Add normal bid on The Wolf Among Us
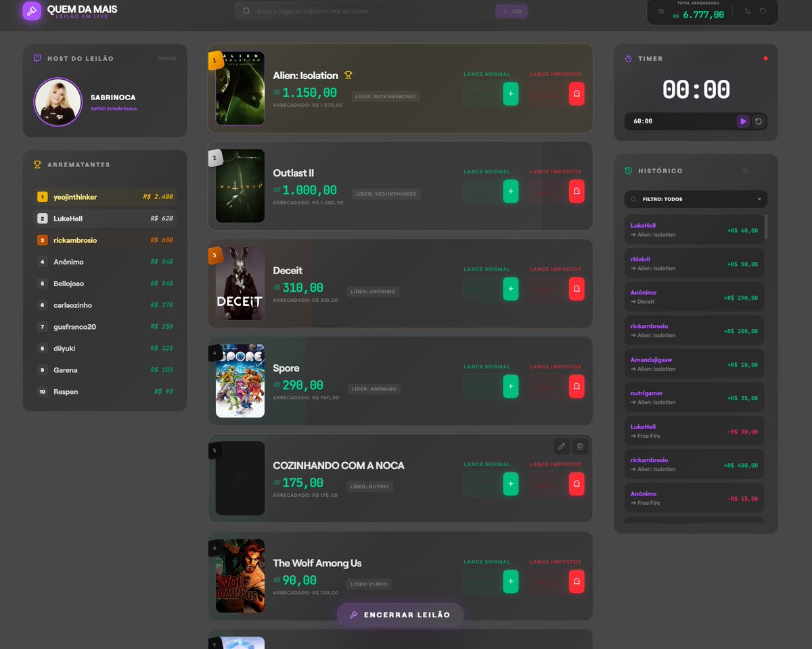 coord(511,581)
